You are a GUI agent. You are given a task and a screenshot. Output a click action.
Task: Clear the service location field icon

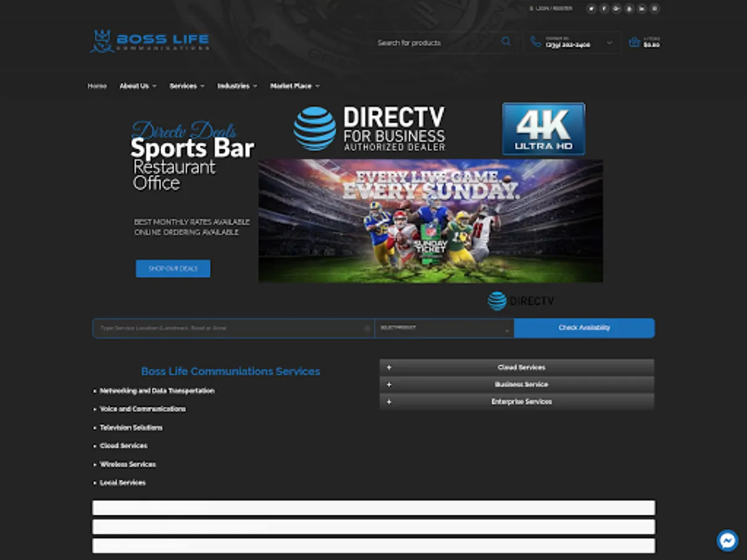(x=367, y=328)
